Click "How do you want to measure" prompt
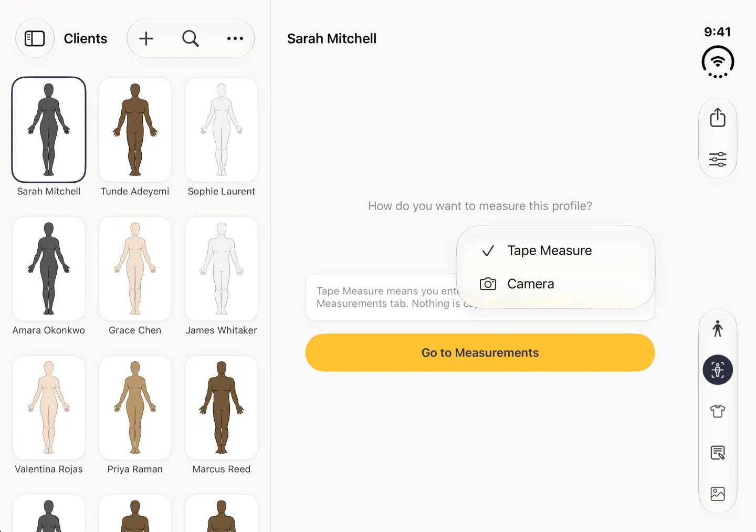 coord(480,206)
